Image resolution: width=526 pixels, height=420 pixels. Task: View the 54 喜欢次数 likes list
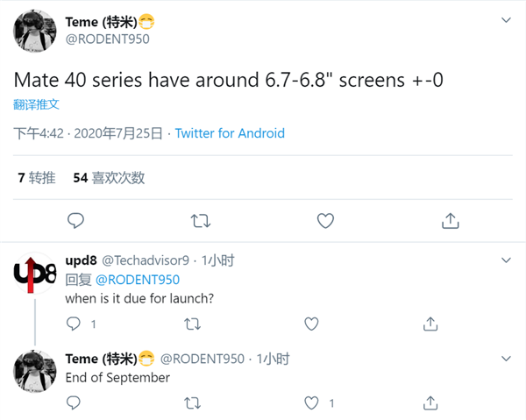tap(109, 178)
